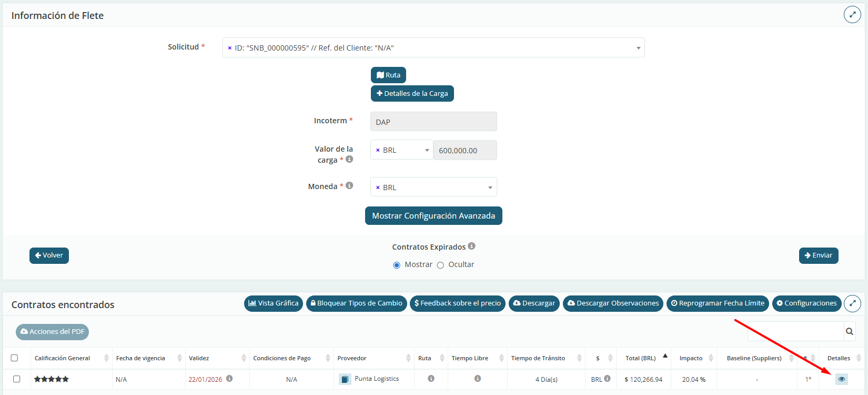
Task: Click the Punta Logistics provider icon
Action: [345, 379]
